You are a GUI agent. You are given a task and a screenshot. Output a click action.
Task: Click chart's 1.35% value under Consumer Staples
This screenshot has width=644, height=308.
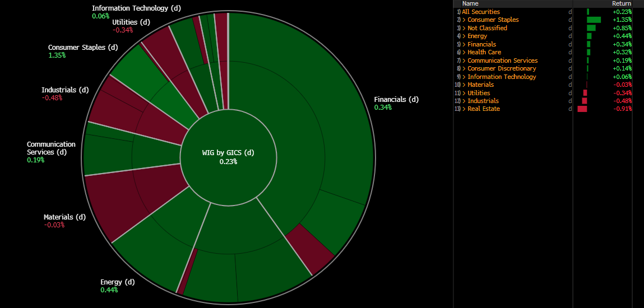tap(57, 55)
